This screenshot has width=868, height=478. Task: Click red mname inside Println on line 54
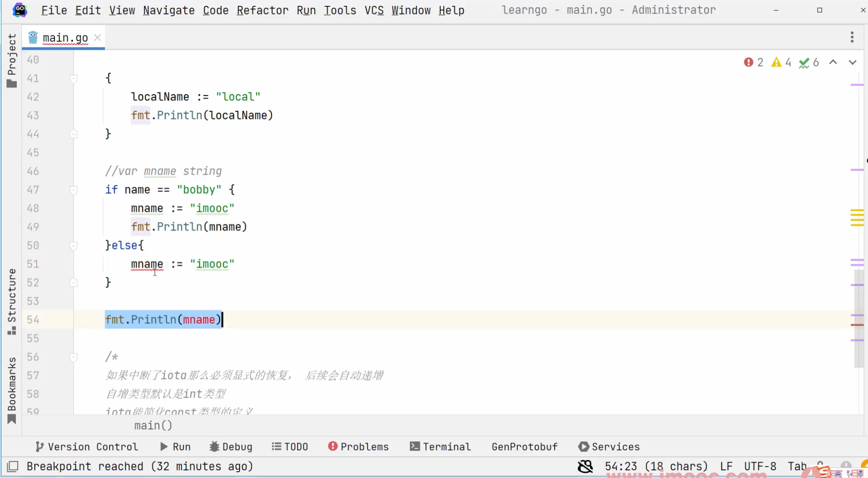pos(199,320)
